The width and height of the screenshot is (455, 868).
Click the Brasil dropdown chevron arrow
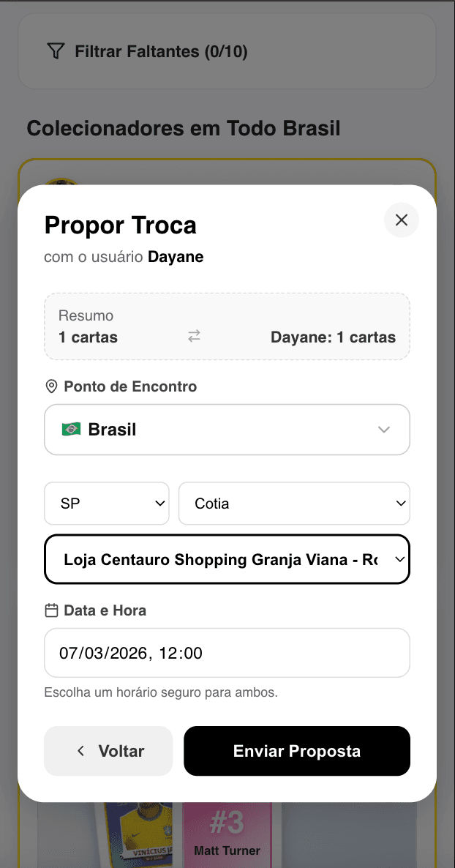click(384, 430)
